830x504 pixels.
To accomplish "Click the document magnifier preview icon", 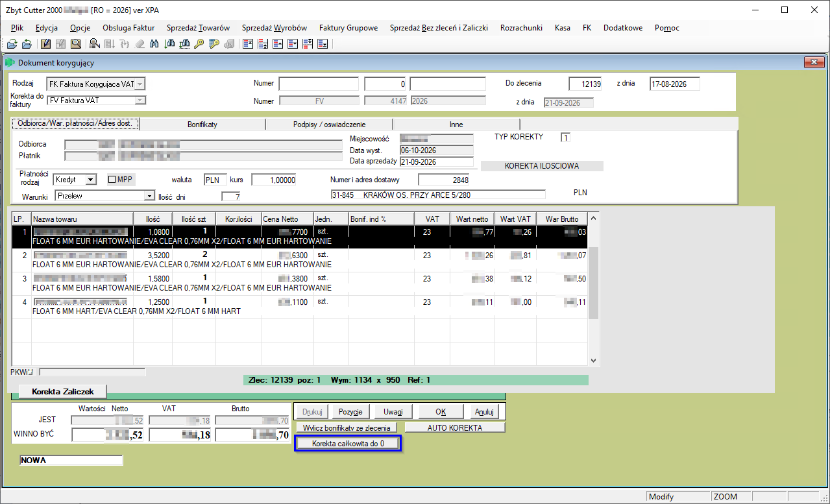I will [75, 43].
